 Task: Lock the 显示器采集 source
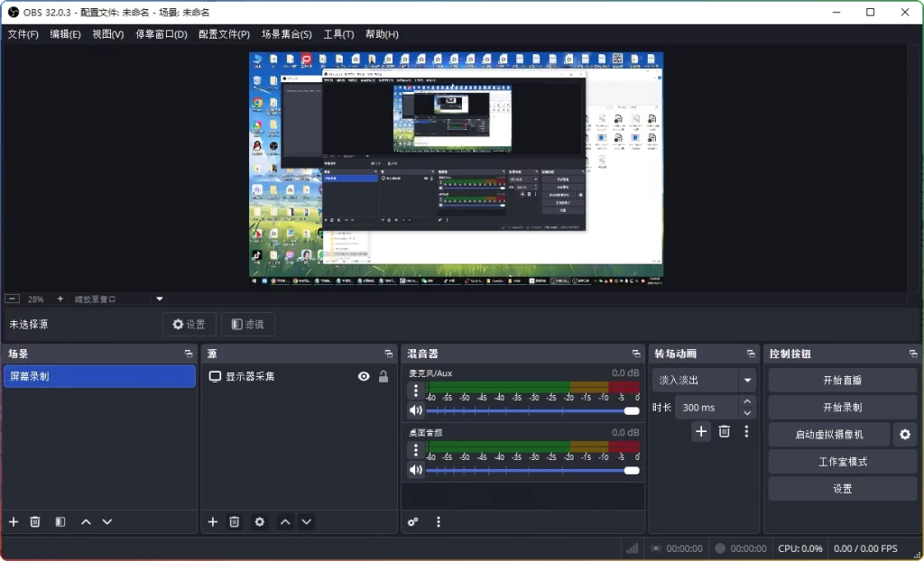[383, 376]
